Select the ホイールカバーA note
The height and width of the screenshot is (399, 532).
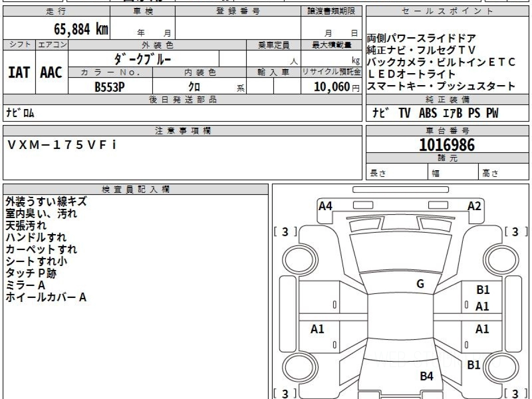coord(46,297)
